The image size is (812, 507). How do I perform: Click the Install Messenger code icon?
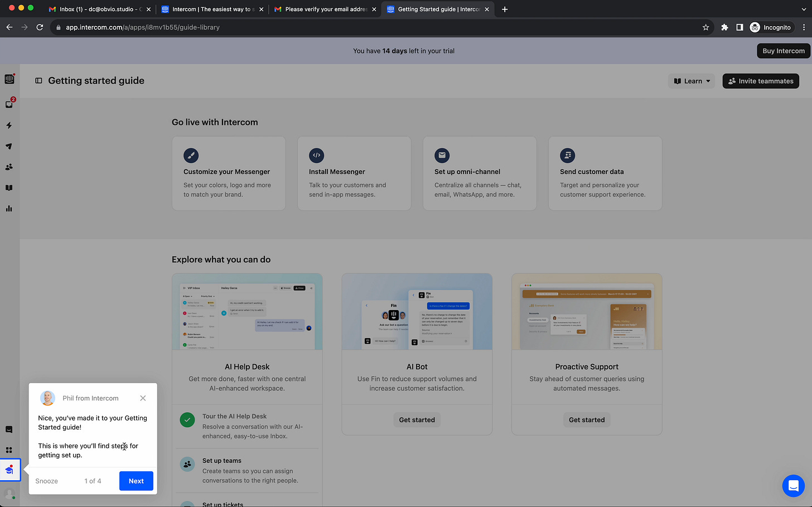(316, 156)
